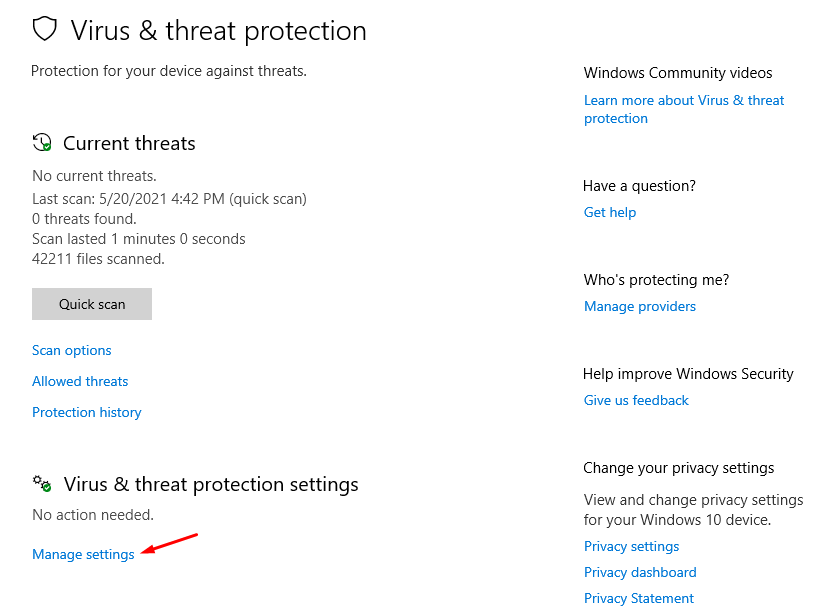Open Privacy settings
The image size is (833, 613).
pos(632,546)
